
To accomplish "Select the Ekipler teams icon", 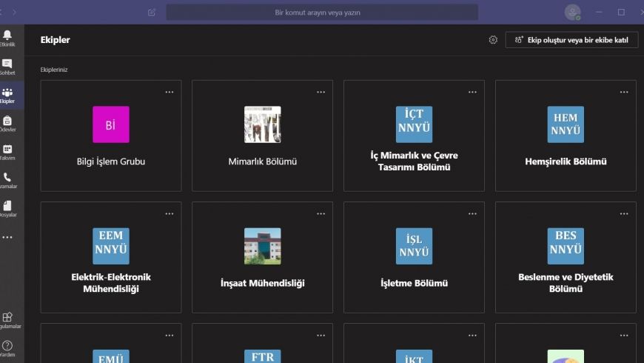I will tap(7, 96).
